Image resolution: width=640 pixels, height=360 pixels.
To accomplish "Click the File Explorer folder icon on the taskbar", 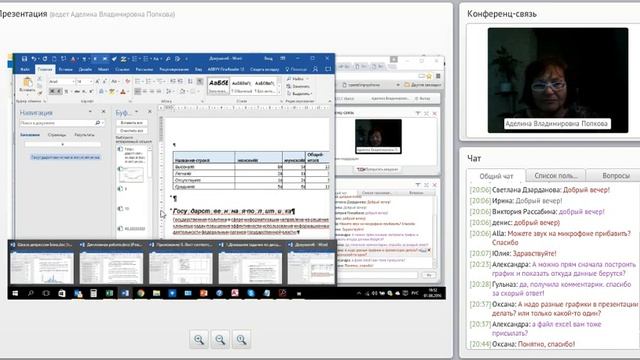I will pos(156,293).
